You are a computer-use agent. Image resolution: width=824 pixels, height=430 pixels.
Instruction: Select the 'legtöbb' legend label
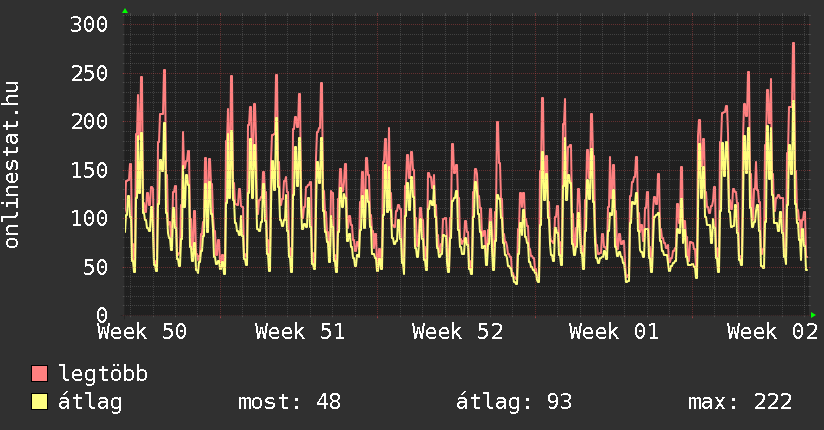[x=103, y=374]
